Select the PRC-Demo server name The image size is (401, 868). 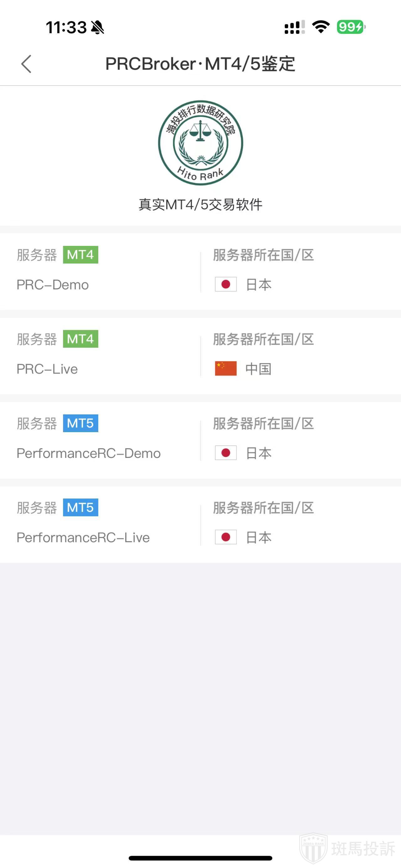pyautogui.click(x=53, y=285)
